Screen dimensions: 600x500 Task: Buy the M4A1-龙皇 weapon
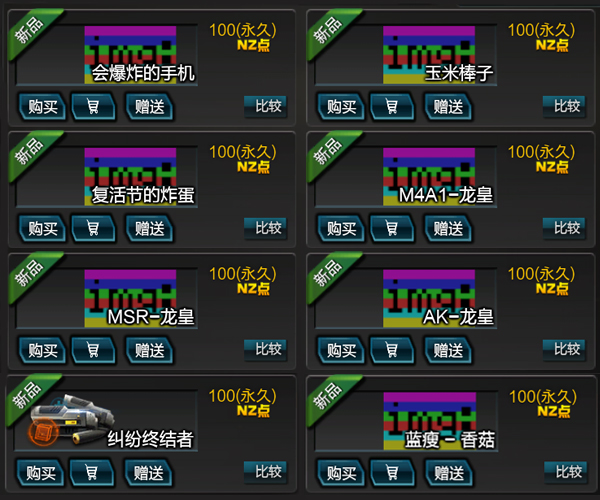click(x=341, y=228)
